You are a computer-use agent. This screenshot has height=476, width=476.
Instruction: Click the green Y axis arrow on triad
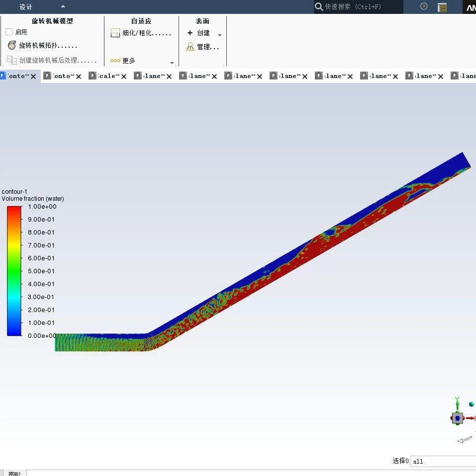point(457,400)
